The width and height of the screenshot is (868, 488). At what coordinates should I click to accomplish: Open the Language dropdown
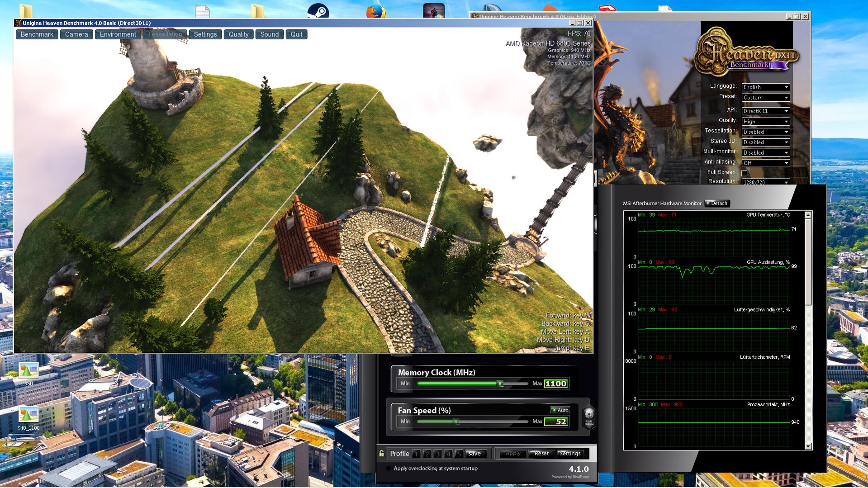tap(765, 87)
